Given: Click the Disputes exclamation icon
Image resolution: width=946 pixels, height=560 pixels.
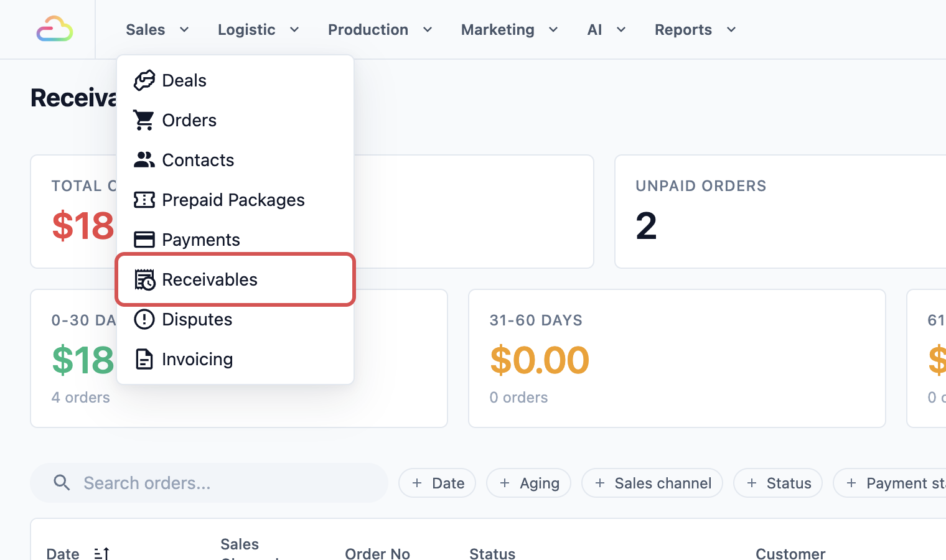Looking at the screenshot, I should [x=144, y=319].
